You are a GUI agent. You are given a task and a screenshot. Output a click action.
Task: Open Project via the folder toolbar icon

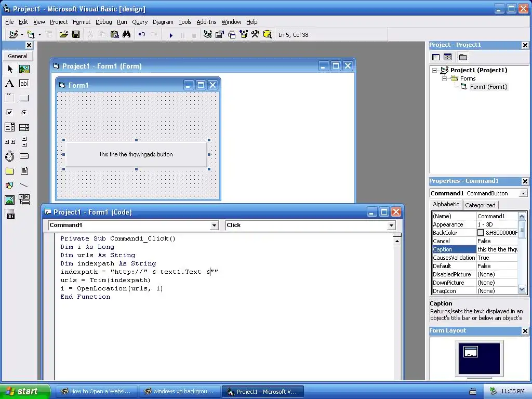[63, 35]
